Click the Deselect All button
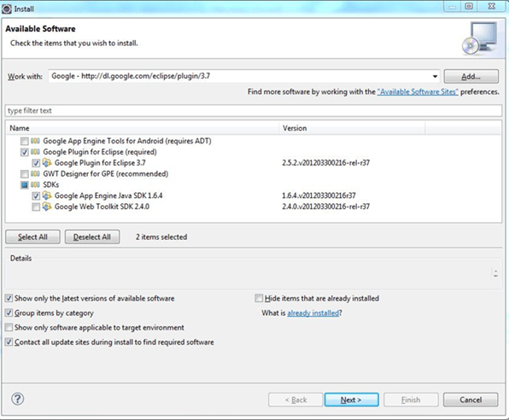Viewport: 509px width, 420px height. (x=92, y=237)
